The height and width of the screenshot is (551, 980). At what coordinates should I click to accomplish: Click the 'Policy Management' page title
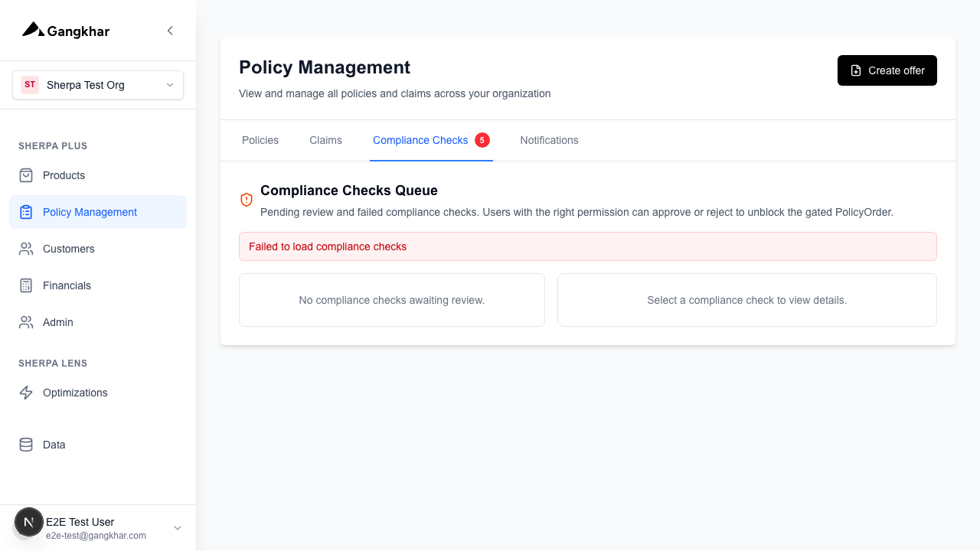click(x=325, y=67)
